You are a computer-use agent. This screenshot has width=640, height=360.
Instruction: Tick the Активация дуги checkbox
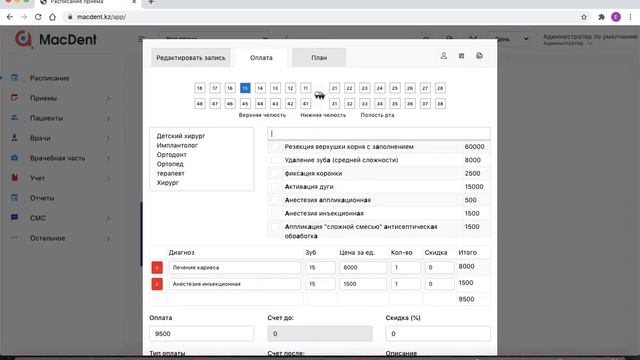276,187
